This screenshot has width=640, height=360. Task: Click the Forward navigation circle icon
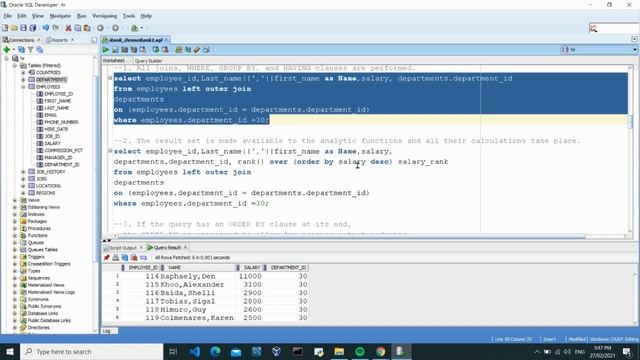pos(116,28)
